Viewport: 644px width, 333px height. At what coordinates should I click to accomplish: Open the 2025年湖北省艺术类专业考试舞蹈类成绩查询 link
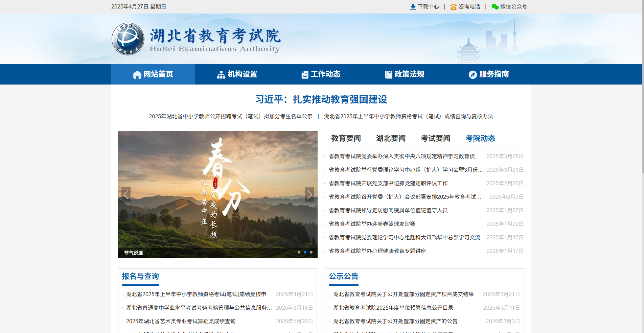click(181, 321)
